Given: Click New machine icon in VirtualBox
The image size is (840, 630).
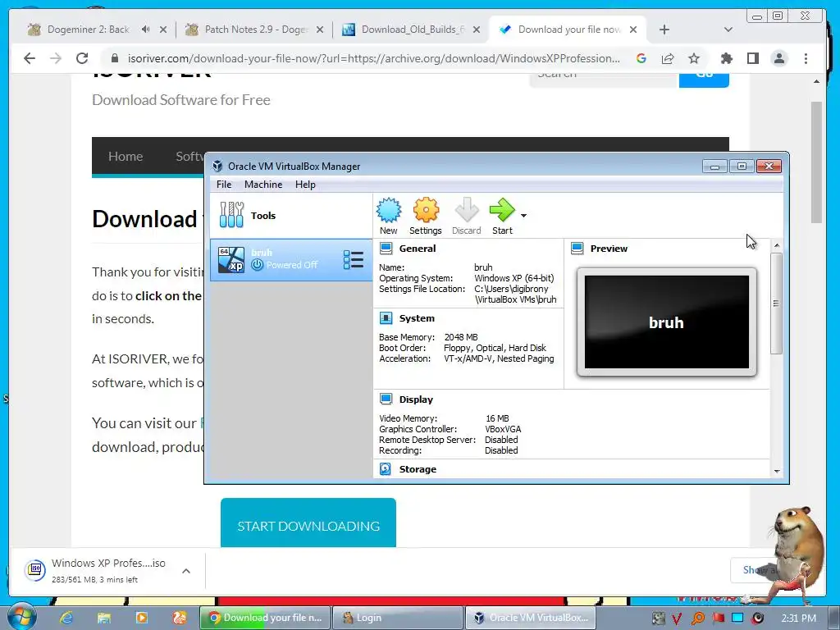Looking at the screenshot, I should tap(388, 216).
